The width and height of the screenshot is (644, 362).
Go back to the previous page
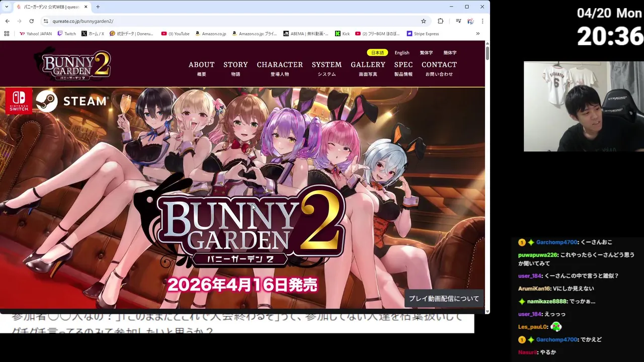[x=7, y=21]
